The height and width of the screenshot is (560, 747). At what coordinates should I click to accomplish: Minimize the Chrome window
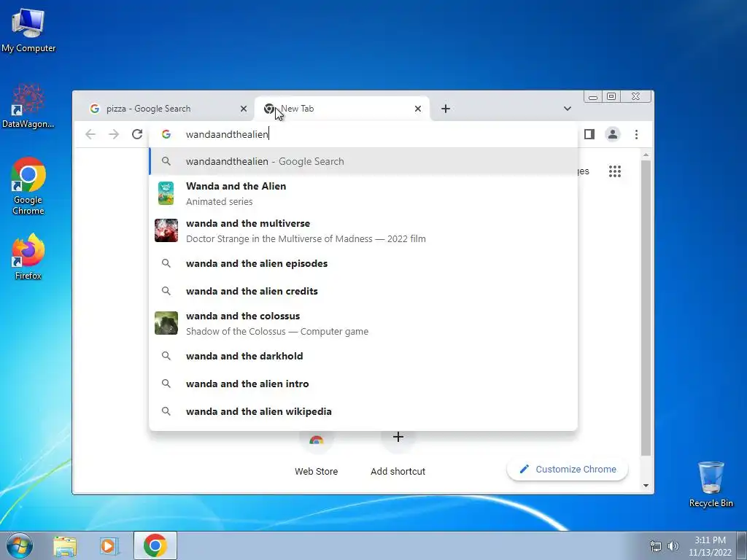[593, 97]
